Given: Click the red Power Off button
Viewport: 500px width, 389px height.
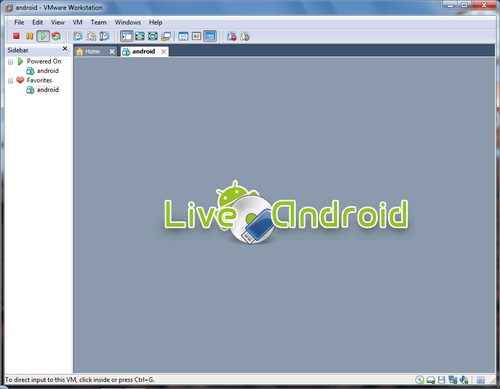Looking at the screenshot, I should (x=16, y=36).
